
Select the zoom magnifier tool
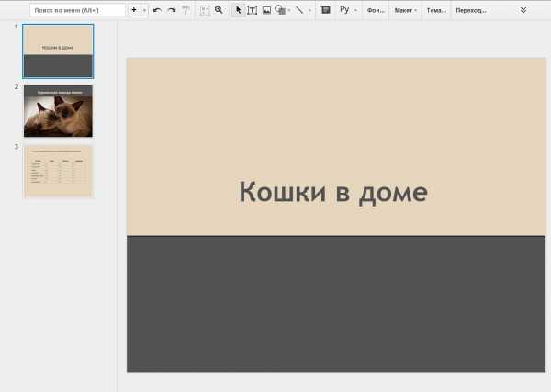(219, 10)
